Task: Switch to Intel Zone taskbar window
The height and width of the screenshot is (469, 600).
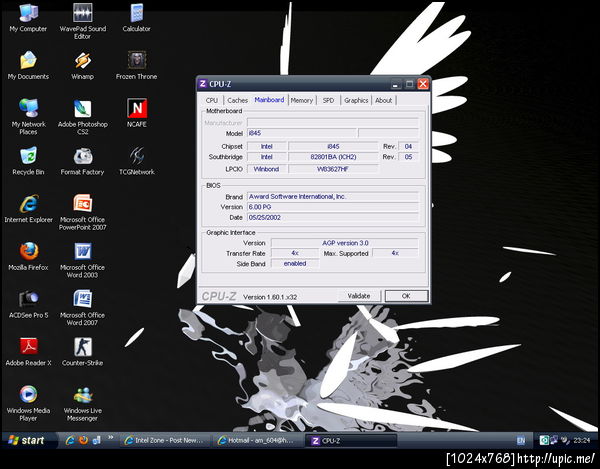Action: [165, 440]
